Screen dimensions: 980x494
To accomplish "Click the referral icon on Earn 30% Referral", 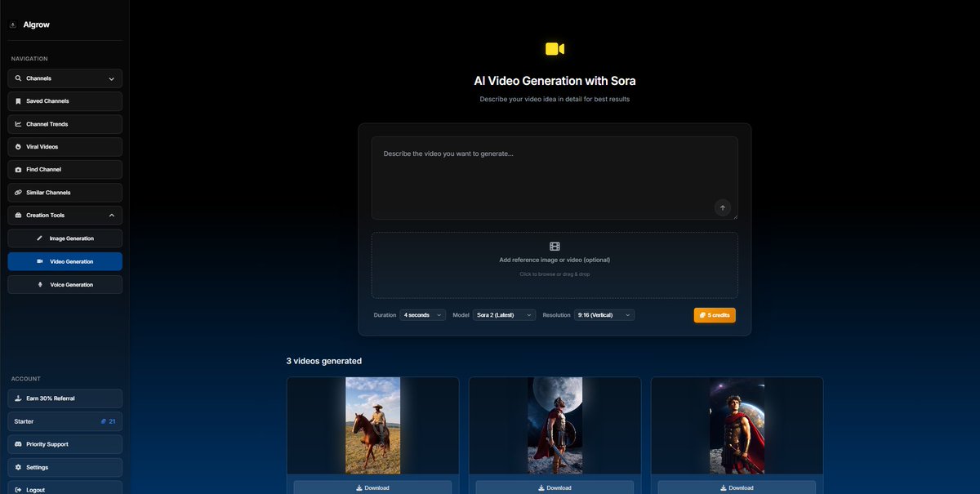I will click(x=18, y=398).
